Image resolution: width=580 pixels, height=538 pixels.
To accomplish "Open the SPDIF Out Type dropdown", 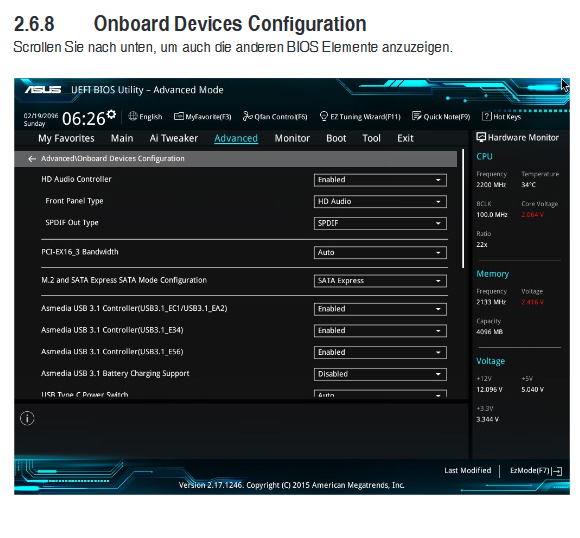I will (x=380, y=223).
